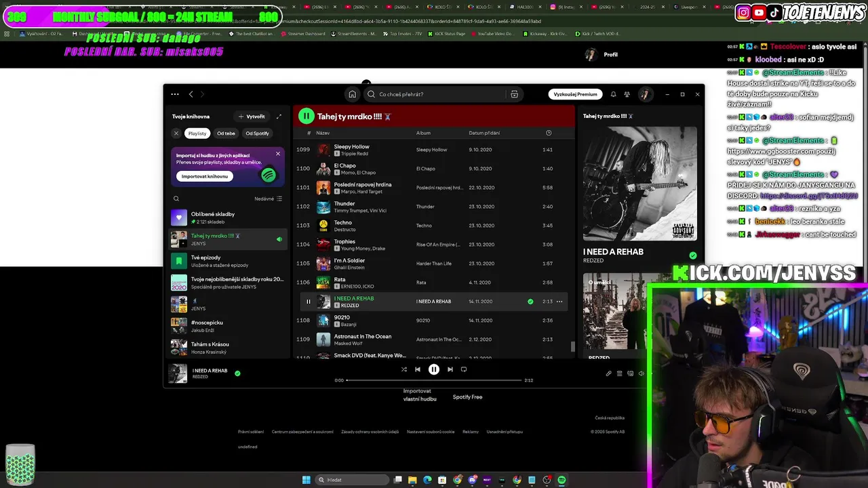Mute using the volume speaker icon
This screenshot has width=868, height=488.
coord(641,373)
